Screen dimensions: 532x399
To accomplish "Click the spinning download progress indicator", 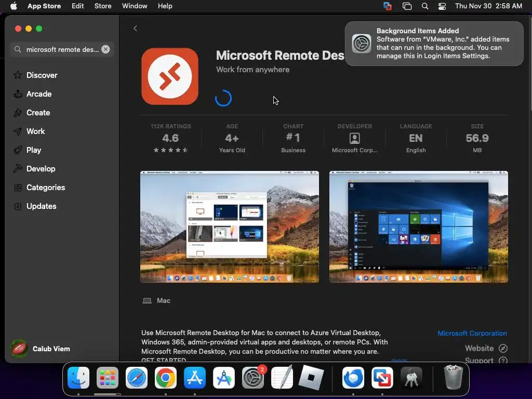I will 223,98.
